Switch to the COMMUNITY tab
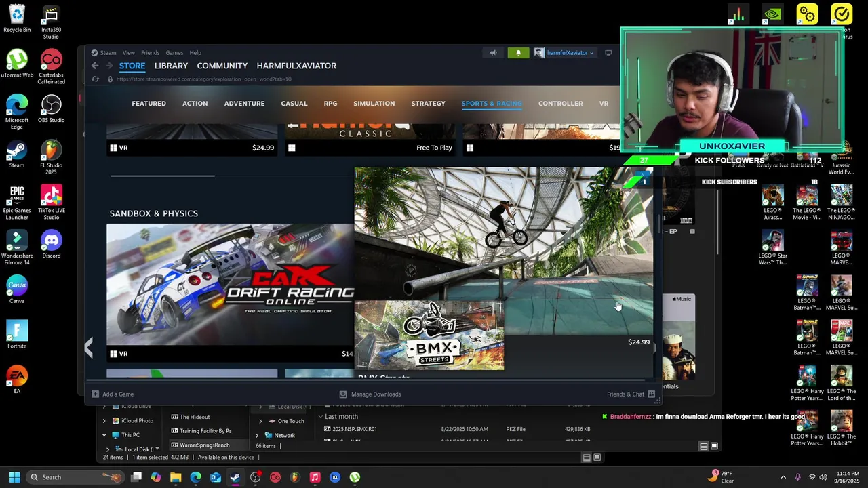Screen dimensions: 868x488 click(x=222, y=66)
